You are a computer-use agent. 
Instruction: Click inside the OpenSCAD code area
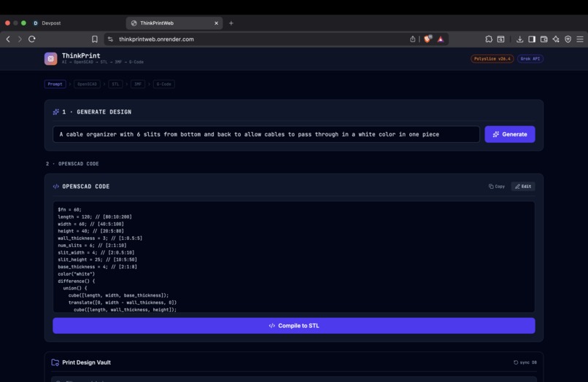[x=293, y=257]
